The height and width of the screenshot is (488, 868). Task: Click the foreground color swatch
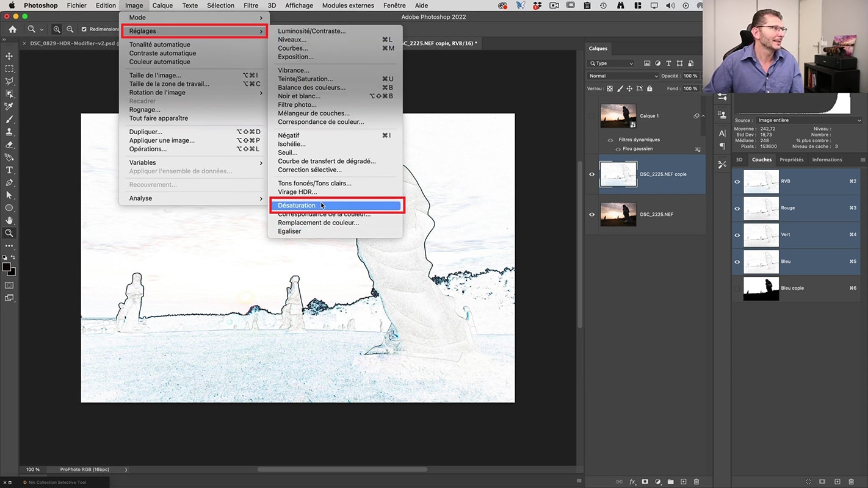(x=7, y=267)
